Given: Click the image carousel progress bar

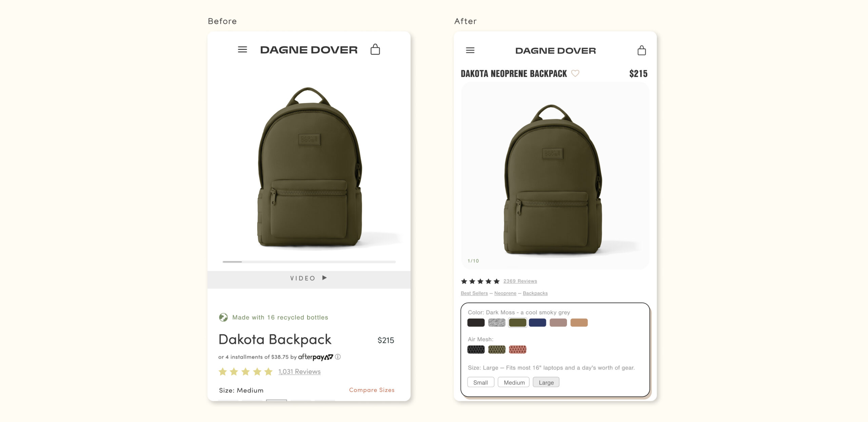Looking at the screenshot, I should coord(309,262).
